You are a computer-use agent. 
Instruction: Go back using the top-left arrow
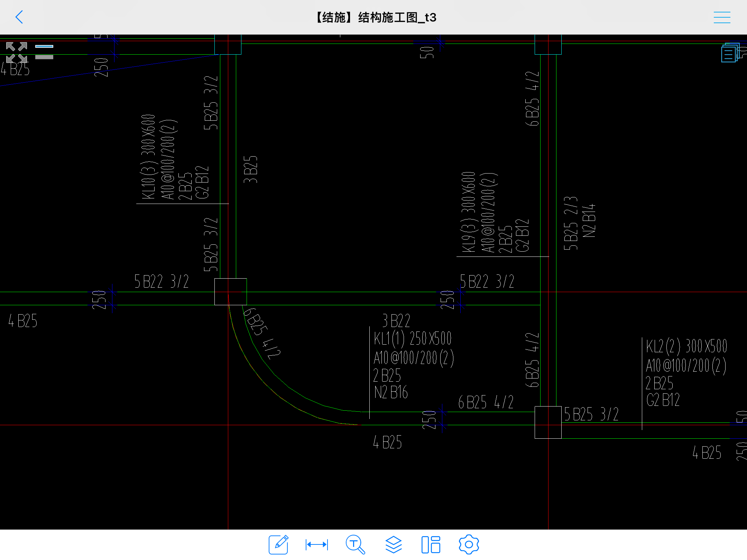[19, 17]
